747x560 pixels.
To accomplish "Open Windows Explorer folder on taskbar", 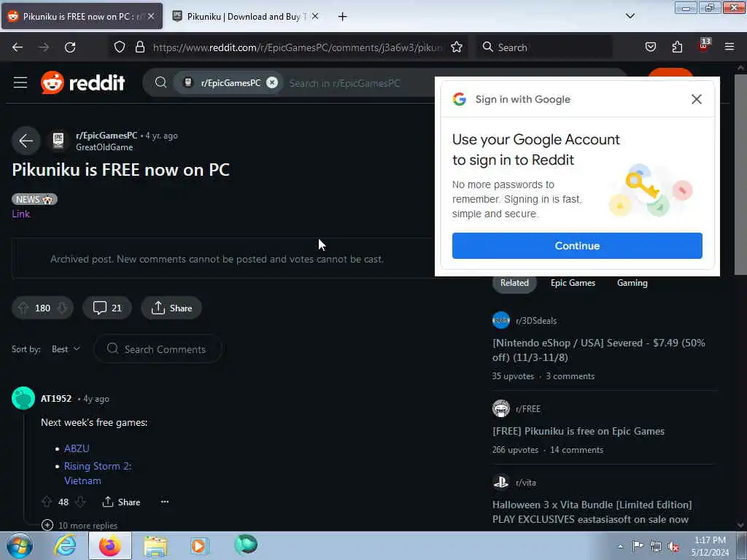I will coord(155,547).
